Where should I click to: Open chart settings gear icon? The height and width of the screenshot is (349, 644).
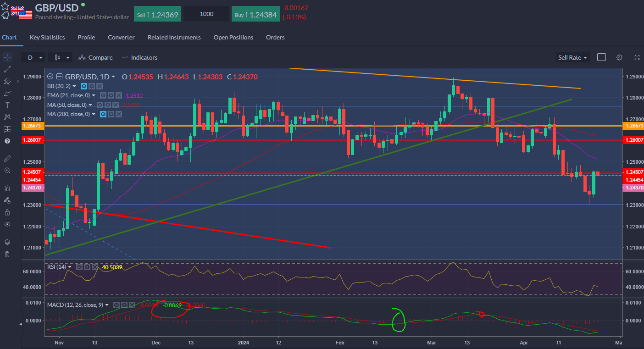[619, 57]
